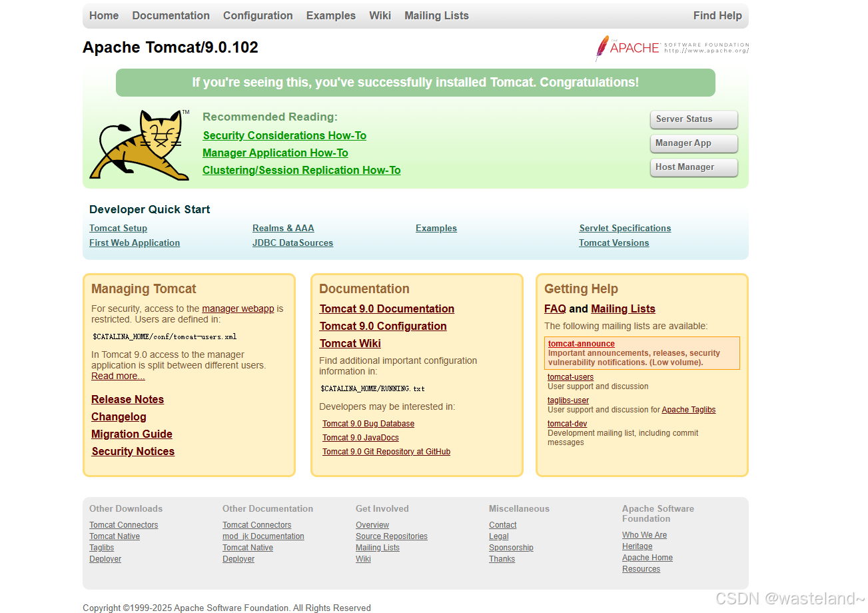
Task: Open the FAQ link in Getting Help
Action: (555, 308)
